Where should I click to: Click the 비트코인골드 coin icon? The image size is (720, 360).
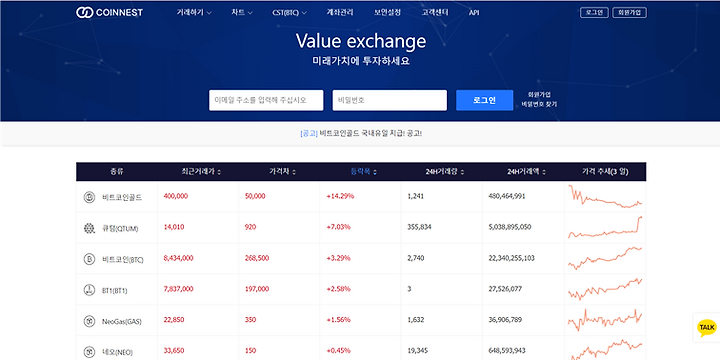[x=89, y=197]
